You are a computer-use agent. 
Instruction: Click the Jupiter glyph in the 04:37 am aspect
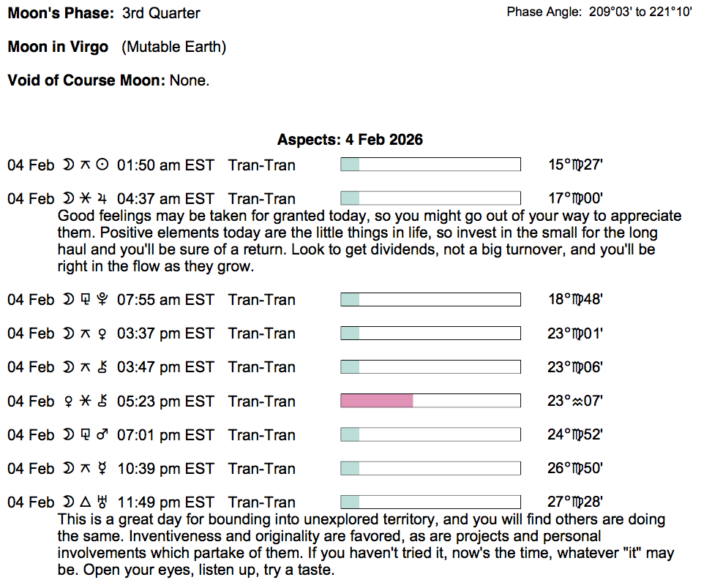pyautogui.click(x=102, y=199)
